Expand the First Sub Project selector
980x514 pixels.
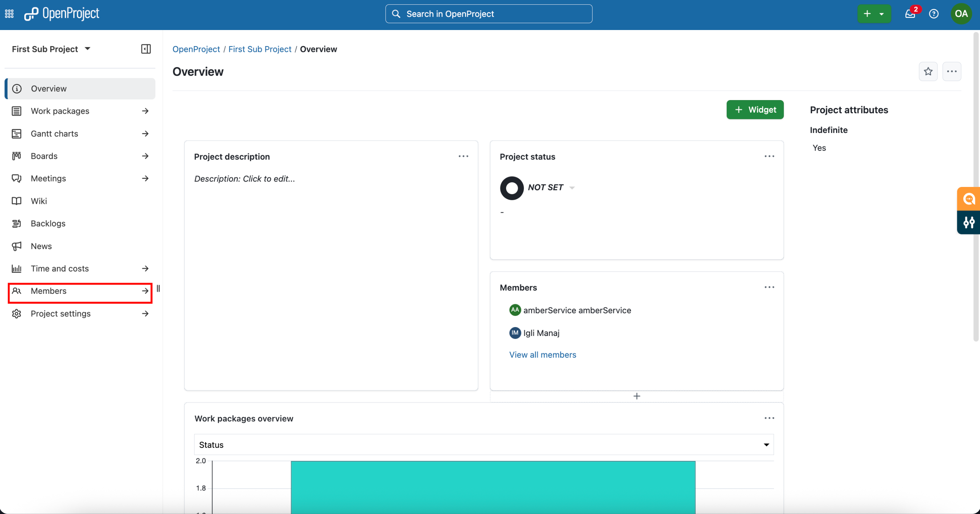tap(51, 49)
